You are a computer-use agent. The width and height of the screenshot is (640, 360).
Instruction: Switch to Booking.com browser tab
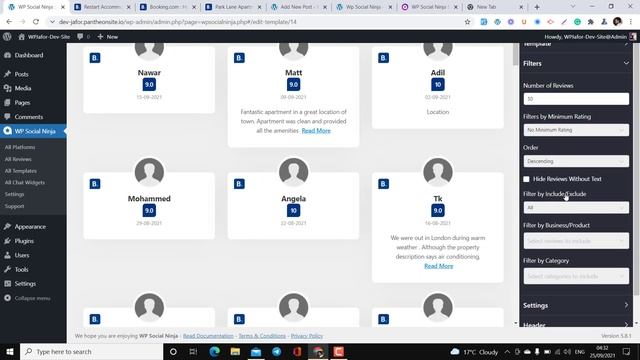click(x=167, y=7)
